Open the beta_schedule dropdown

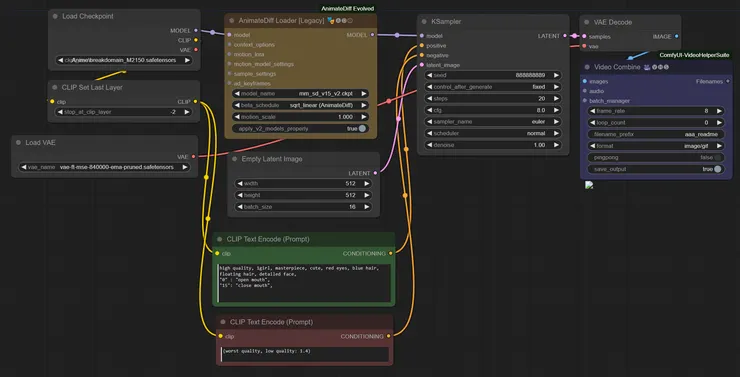[301, 105]
